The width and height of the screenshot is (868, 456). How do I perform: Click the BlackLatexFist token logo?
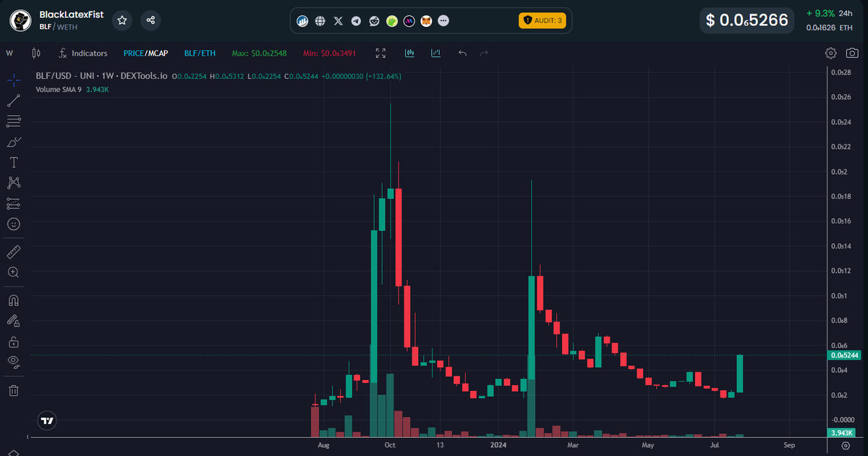click(20, 20)
